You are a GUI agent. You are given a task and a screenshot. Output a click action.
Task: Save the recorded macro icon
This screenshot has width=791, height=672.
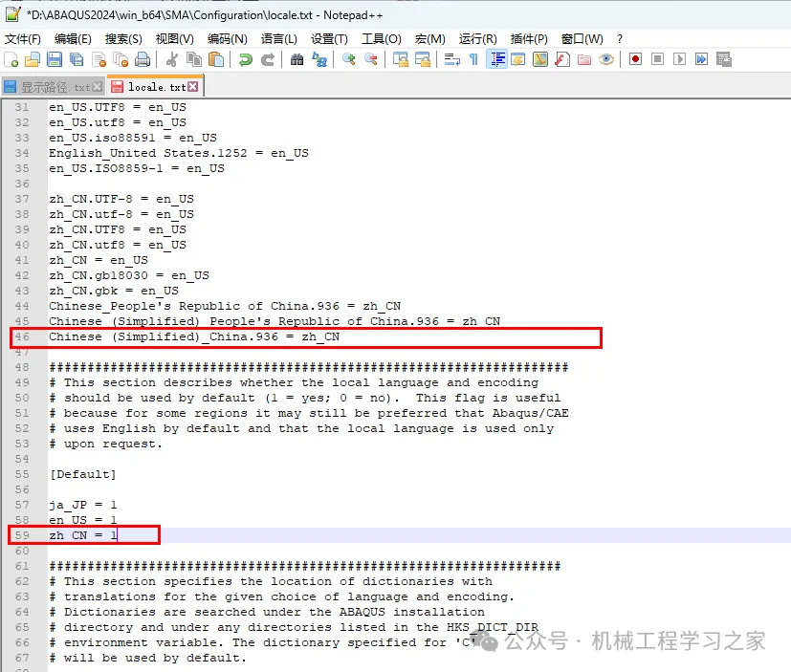(723, 59)
